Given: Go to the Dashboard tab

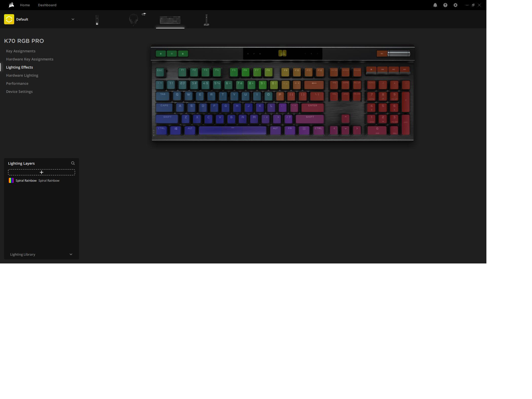Looking at the screenshot, I should pos(47,5).
